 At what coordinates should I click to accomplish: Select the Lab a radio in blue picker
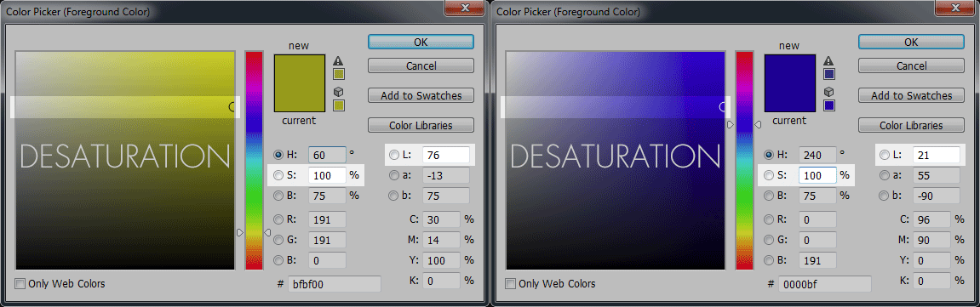[x=884, y=175]
